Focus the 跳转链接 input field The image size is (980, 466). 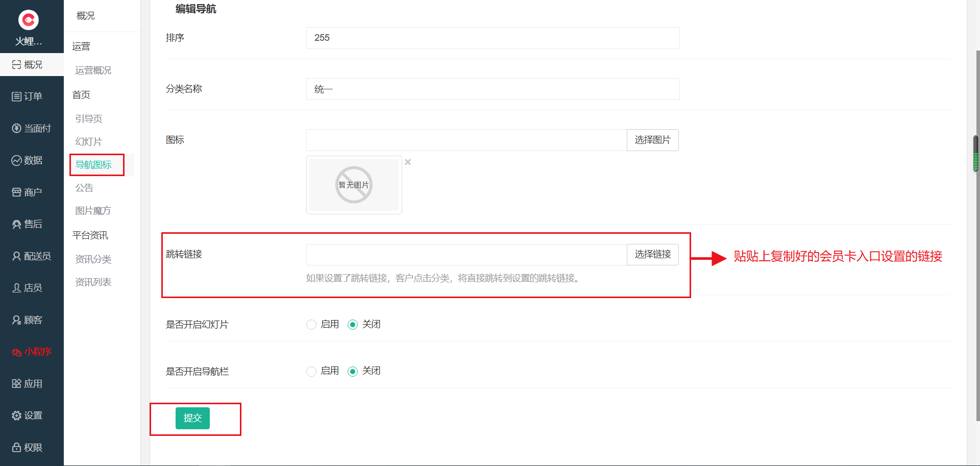click(x=467, y=254)
